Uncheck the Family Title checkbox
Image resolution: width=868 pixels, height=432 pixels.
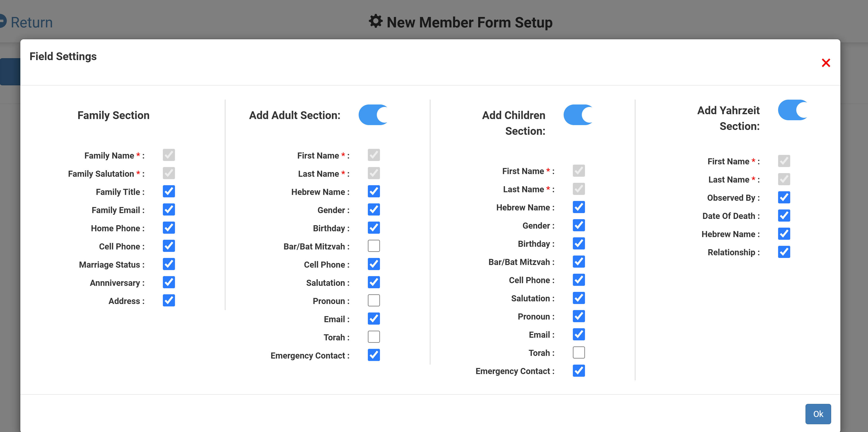coord(169,192)
